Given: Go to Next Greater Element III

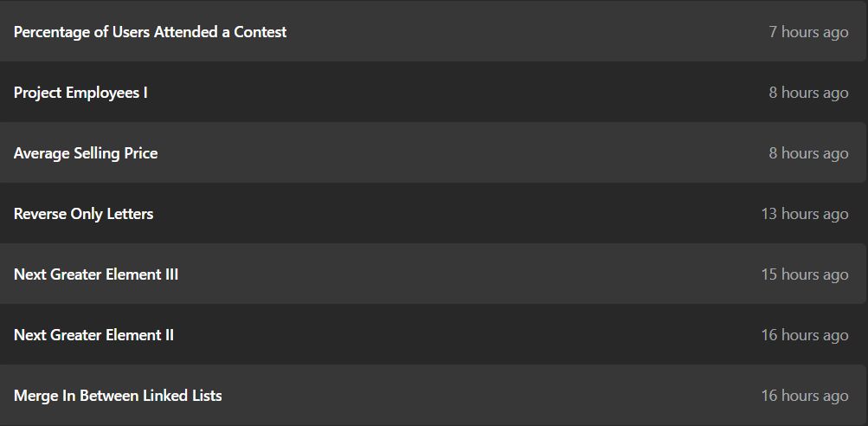Looking at the screenshot, I should pyautogui.click(x=96, y=274).
